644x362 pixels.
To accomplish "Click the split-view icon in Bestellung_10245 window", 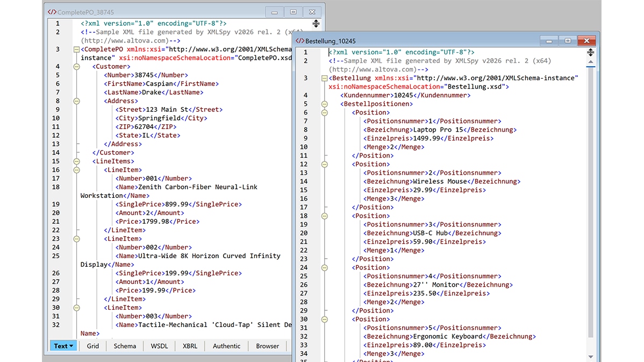I will tap(591, 52).
